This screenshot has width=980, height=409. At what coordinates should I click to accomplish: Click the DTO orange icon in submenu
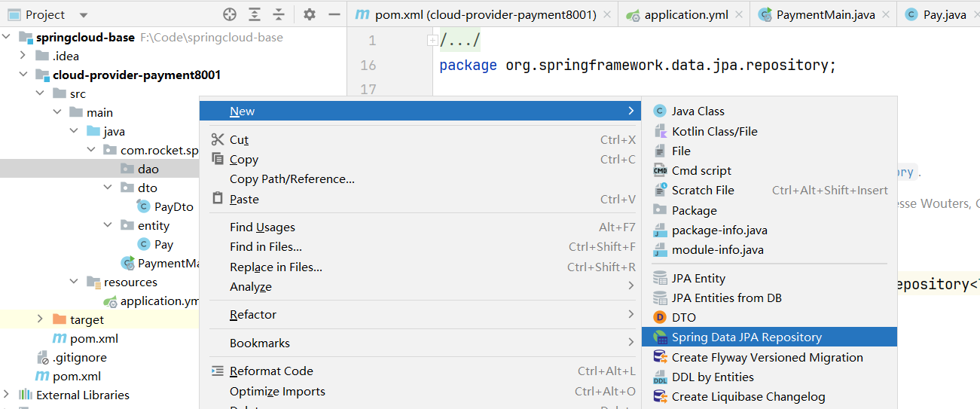(660, 318)
